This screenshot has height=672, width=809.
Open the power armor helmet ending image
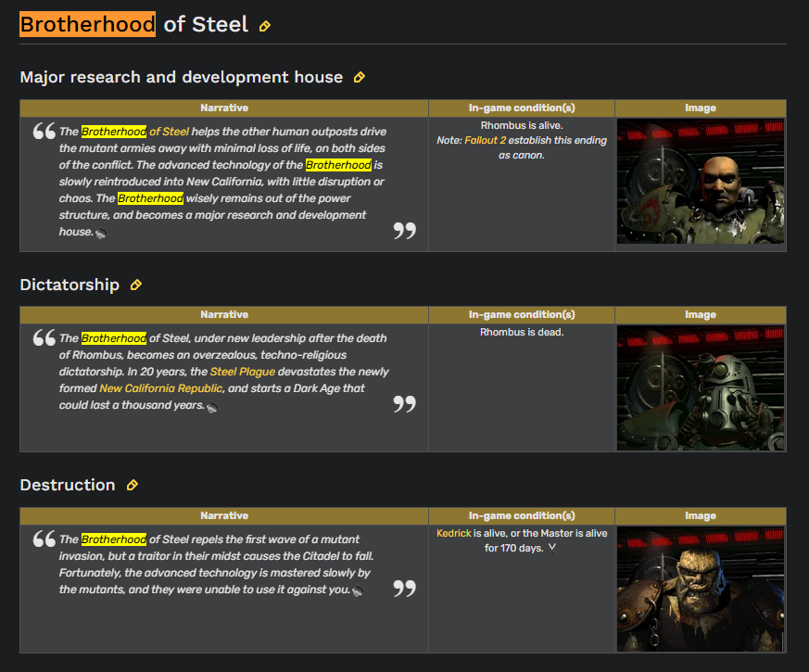pyautogui.click(x=701, y=388)
